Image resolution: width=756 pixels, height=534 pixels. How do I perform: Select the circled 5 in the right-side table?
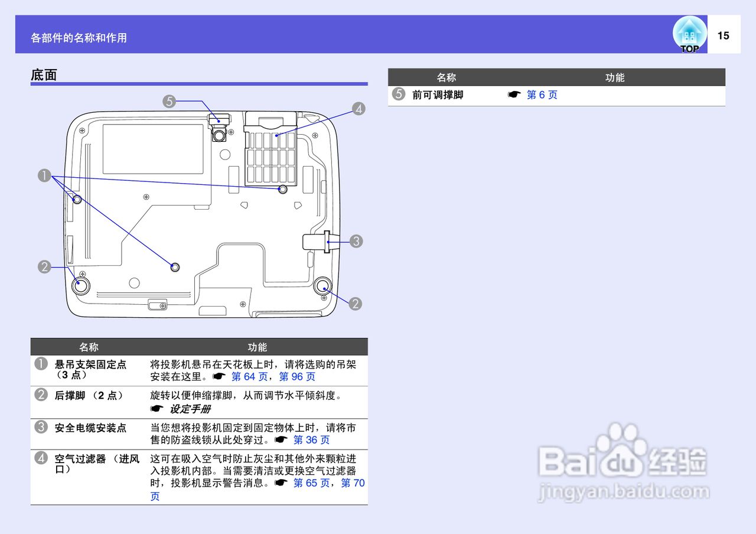click(398, 95)
